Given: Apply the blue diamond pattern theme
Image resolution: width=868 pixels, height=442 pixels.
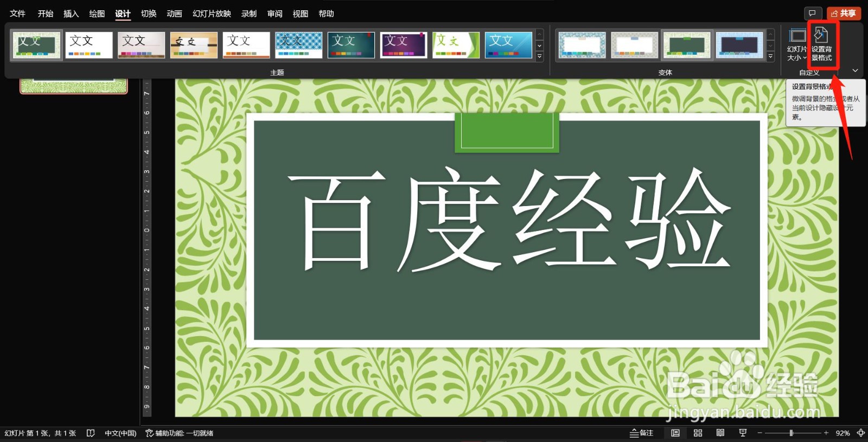Looking at the screenshot, I should (298, 45).
